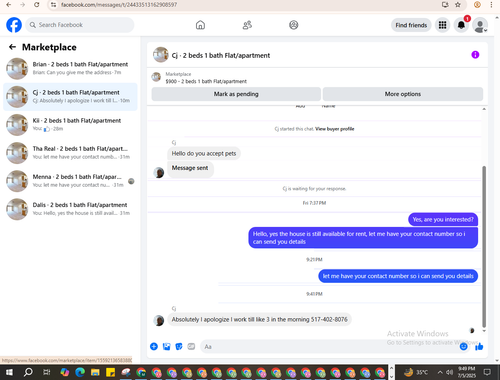Image resolution: width=500 pixels, height=380 pixels.
Task: Click the View buyer profile link
Action: [x=335, y=129]
